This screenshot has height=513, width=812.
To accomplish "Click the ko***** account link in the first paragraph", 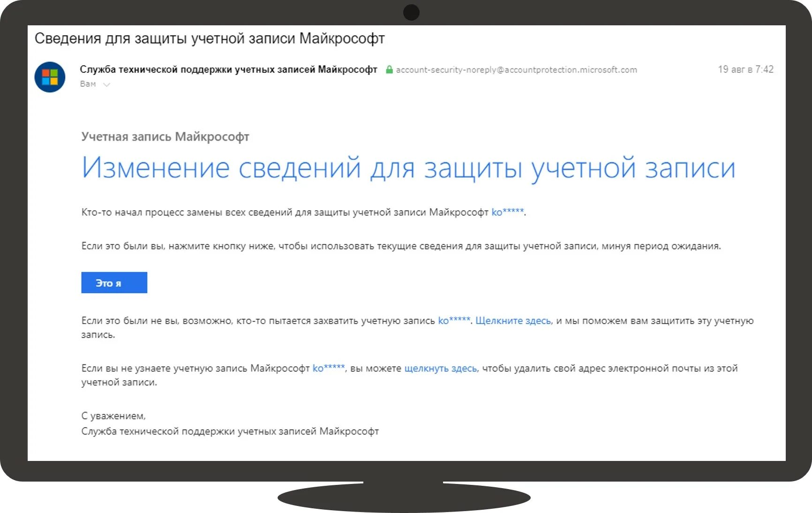I will click(508, 212).
